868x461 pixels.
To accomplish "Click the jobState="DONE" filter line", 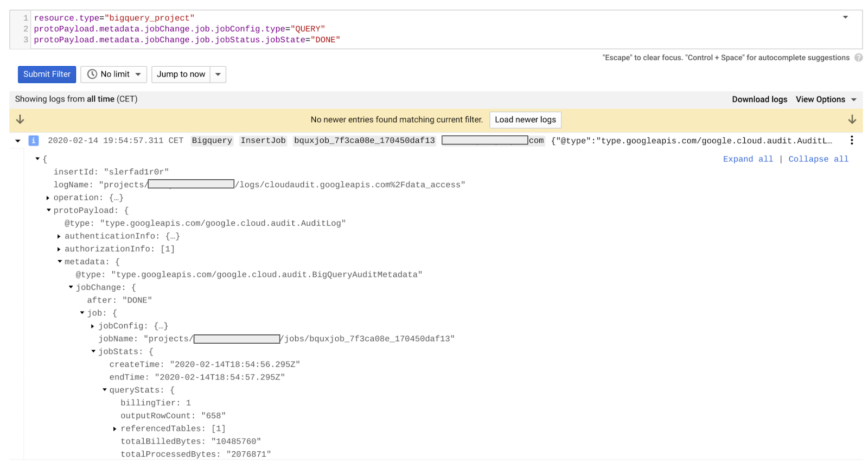I will (187, 40).
